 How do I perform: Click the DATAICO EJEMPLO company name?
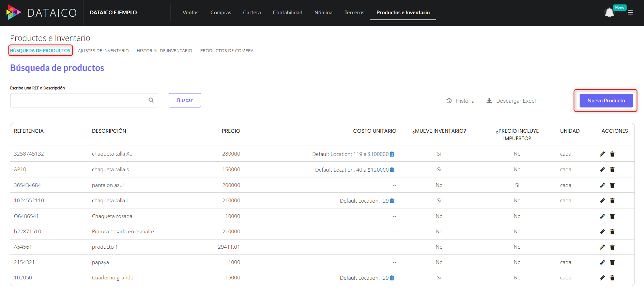(113, 13)
